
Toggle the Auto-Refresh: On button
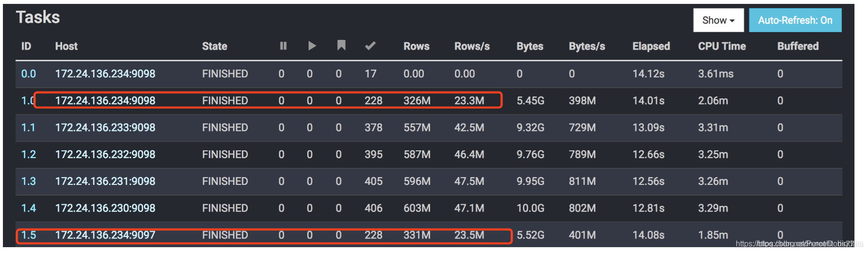[x=795, y=20]
